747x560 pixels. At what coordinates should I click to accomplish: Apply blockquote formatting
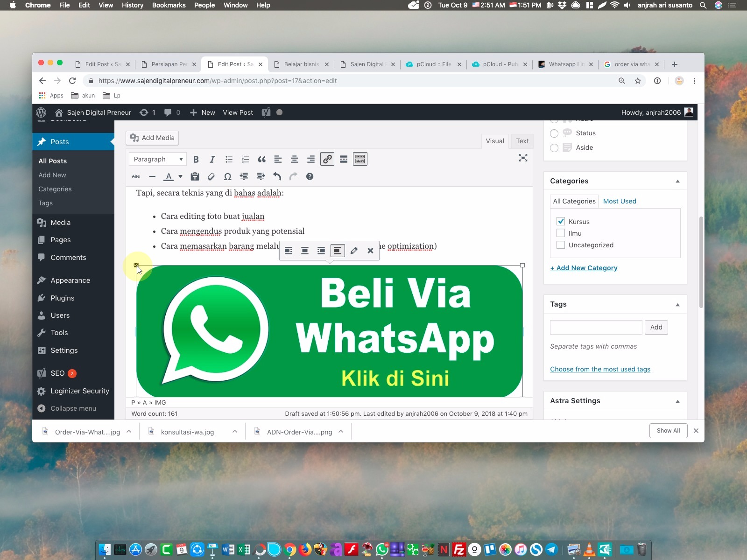[x=261, y=159]
